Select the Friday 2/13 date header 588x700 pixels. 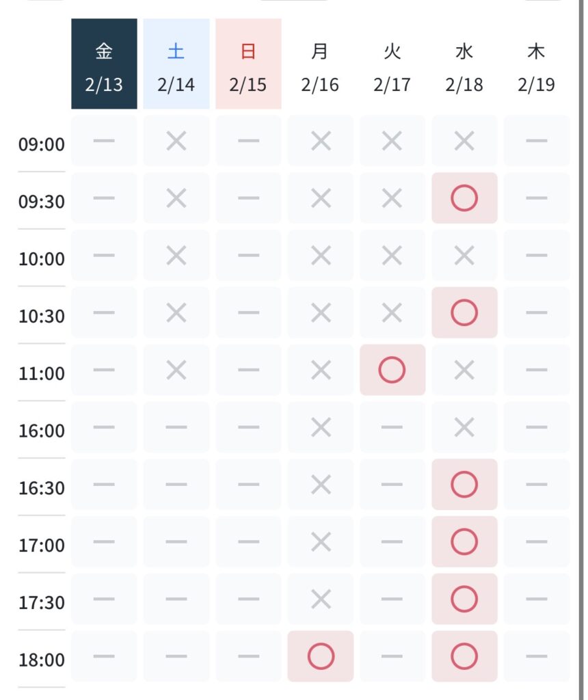pos(104,64)
